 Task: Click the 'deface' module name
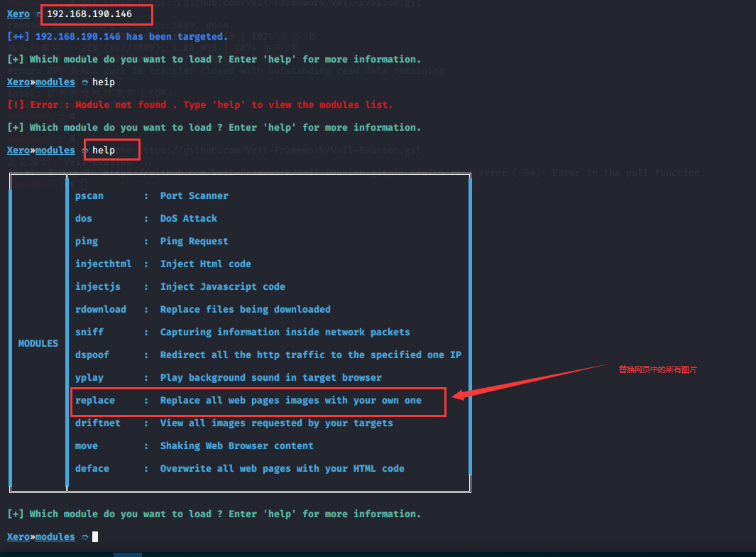(x=92, y=469)
